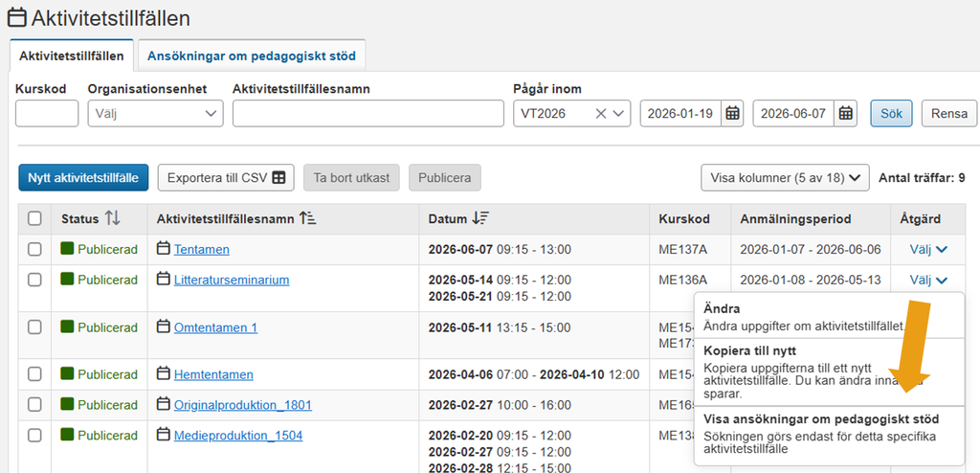Image resolution: width=980 pixels, height=473 pixels.
Task: Open the Pågår inom VT2026 dropdown arrow
Action: [618, 113]
